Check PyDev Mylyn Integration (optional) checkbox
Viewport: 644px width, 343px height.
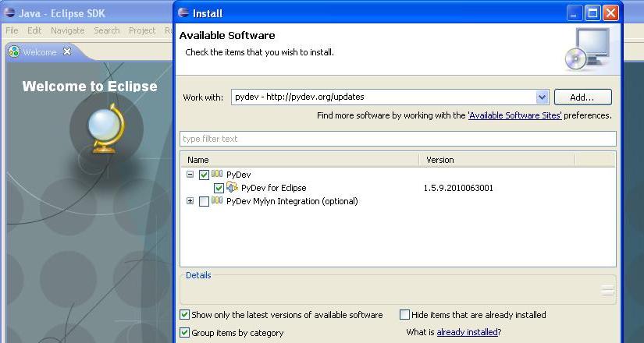pos(204,201)
